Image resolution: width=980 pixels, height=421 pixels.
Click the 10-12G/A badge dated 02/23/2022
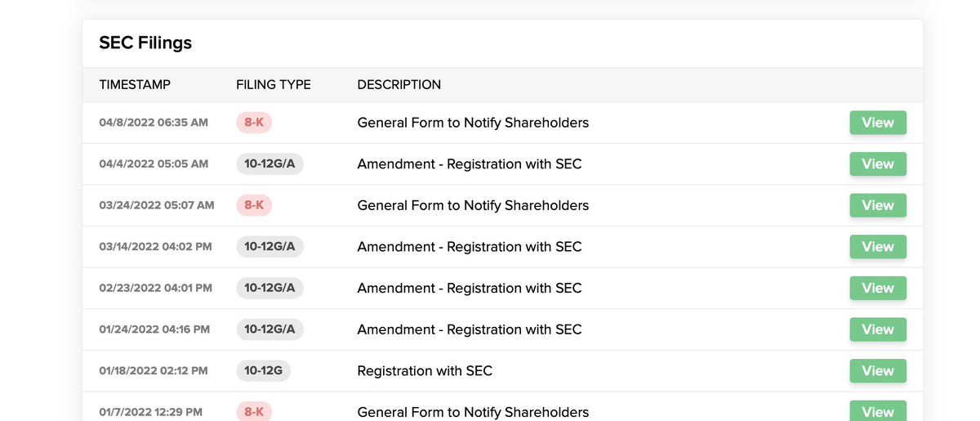(269, 288)
